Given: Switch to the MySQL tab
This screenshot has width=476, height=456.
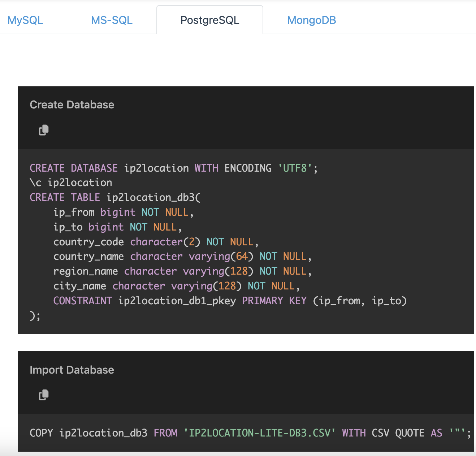Looking at the screenshot, I should tap(25, 20).
